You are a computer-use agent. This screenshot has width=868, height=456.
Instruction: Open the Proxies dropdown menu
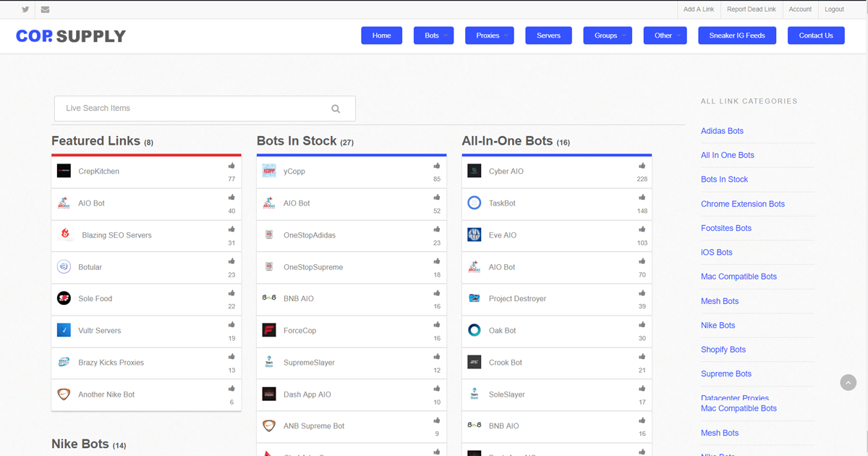coord(490,35)
